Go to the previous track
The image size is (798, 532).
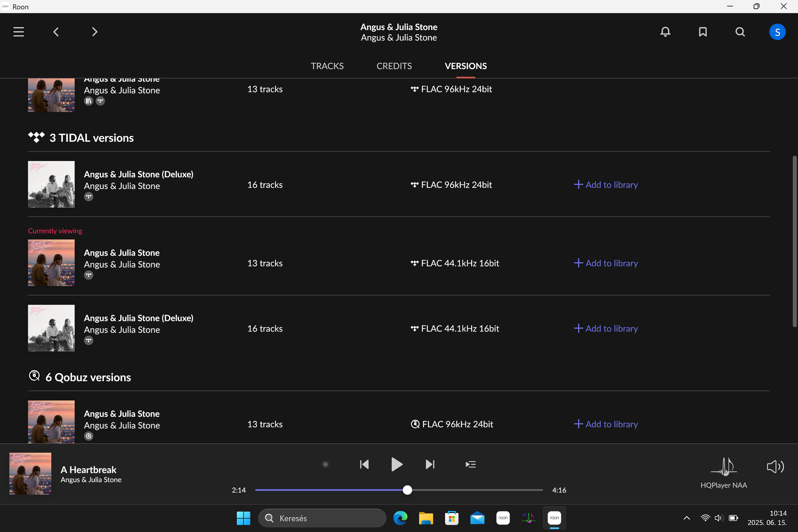pos(364,464)
